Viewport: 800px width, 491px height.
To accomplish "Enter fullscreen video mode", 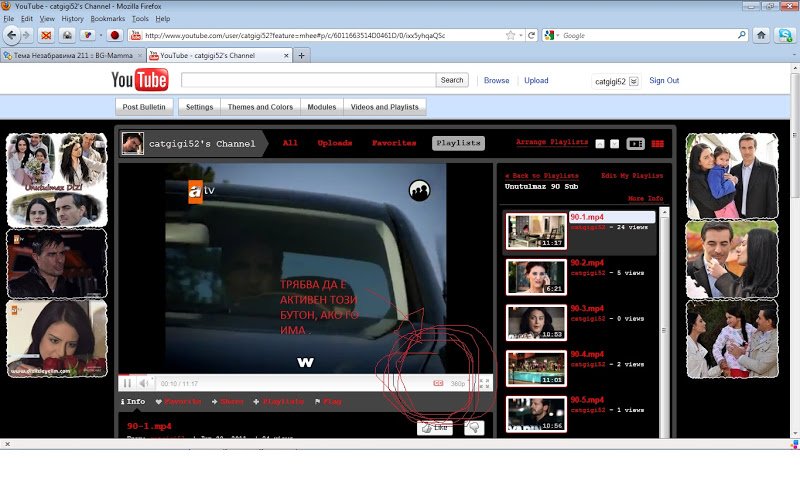I will (485, 383).
